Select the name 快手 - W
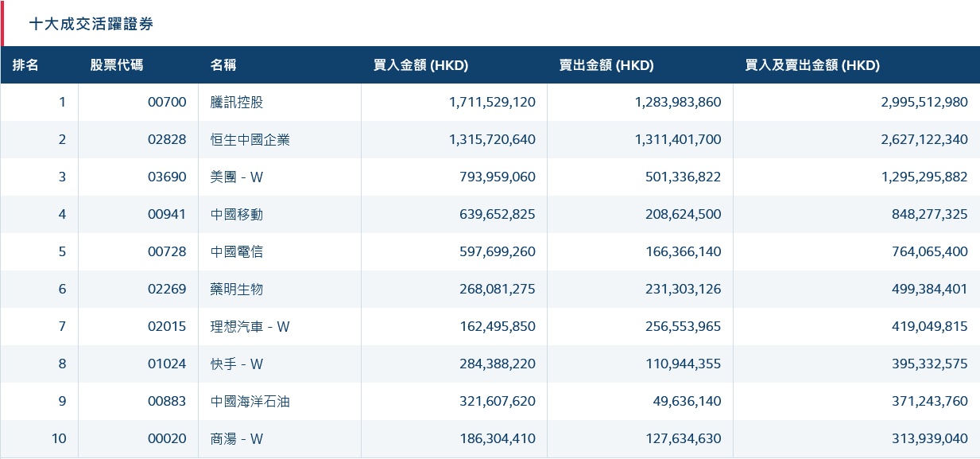 (x=237, y=364)
